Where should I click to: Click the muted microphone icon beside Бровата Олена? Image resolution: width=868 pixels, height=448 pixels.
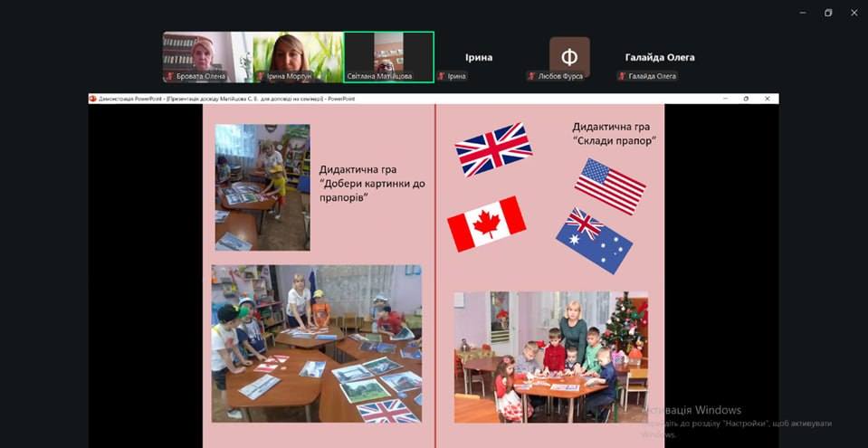(170, 76)
